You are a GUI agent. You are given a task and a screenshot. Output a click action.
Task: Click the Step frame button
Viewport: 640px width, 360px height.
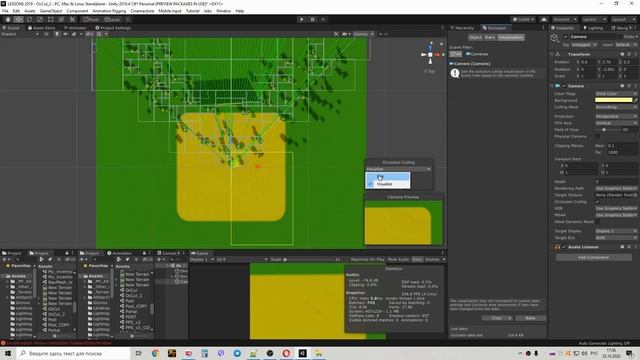tap(323, 19)
